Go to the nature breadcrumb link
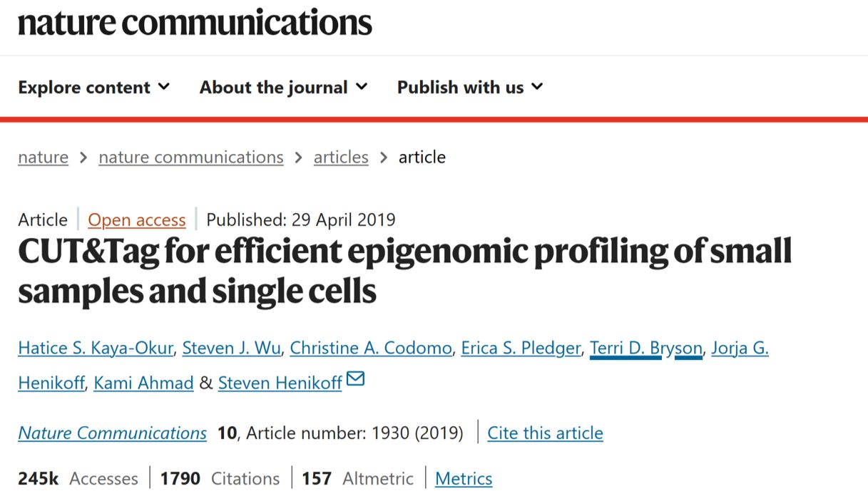The height and width of the screenshot is (496, 868). 43,157
